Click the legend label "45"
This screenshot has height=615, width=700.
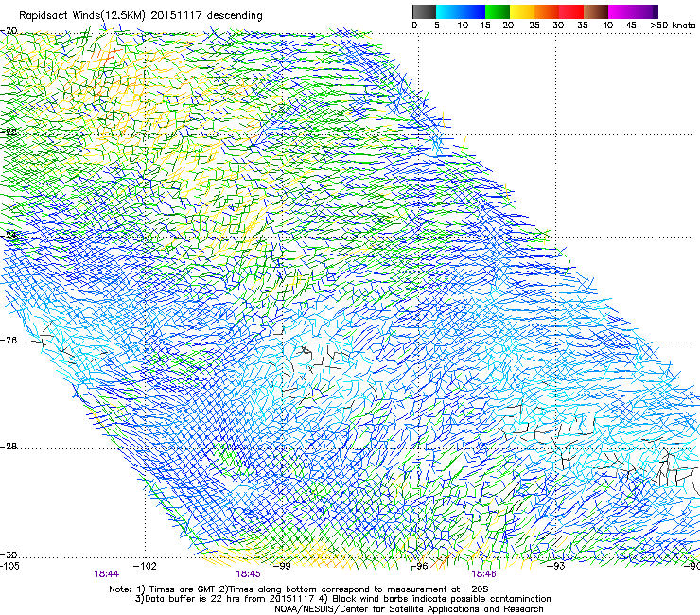click(631, 26)
